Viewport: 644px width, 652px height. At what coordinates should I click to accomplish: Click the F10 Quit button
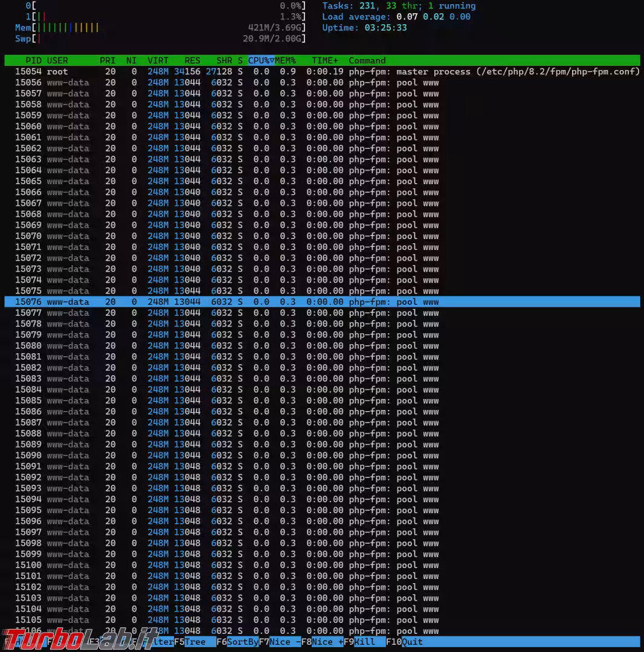pos(412,642)
